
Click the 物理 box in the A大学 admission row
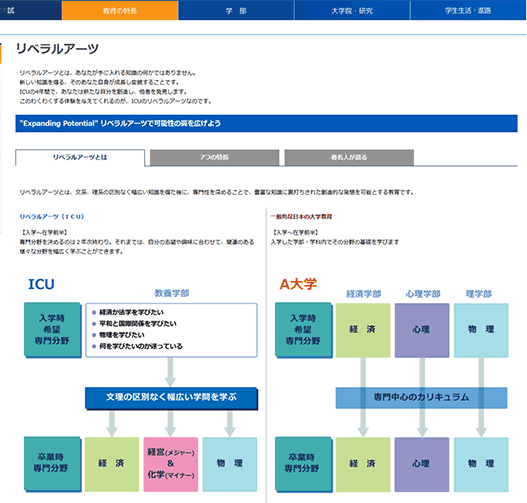tap(481, 330)
